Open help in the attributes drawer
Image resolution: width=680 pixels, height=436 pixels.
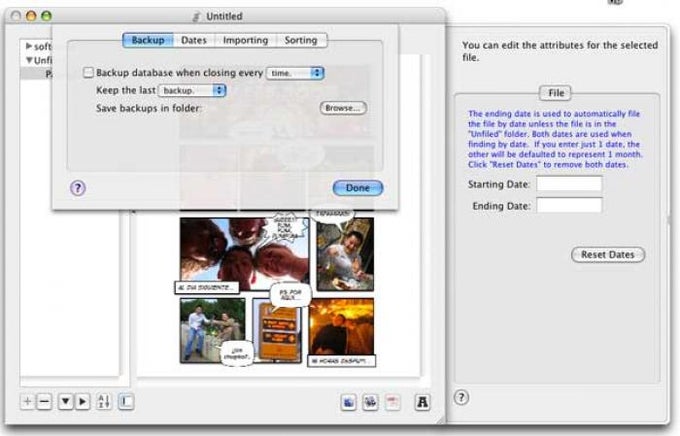(461, 397)
